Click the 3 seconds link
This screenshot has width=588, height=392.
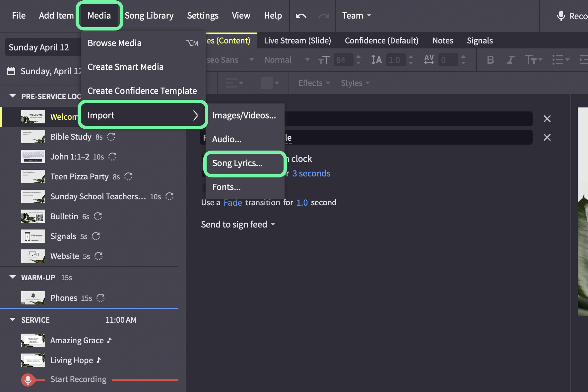pos(311,173)
